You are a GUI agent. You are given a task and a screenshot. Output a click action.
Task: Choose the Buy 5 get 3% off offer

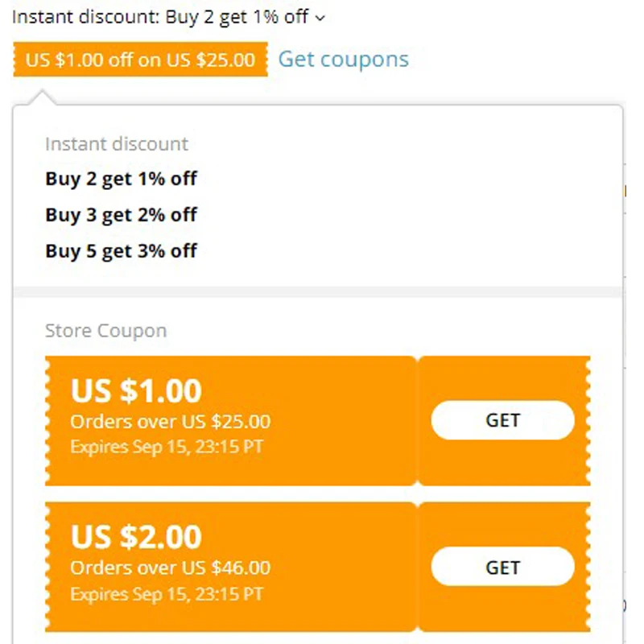(x=121, y=251)
